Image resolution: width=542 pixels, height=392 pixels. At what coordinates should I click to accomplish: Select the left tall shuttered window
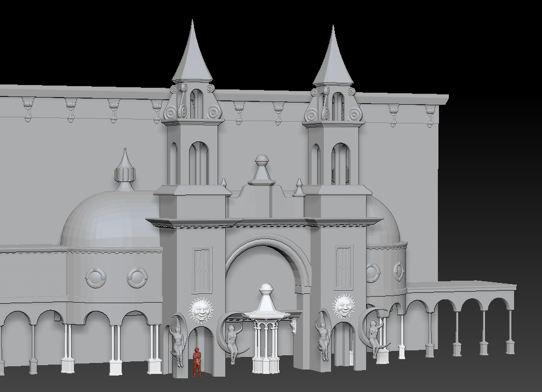click(202, 270)
